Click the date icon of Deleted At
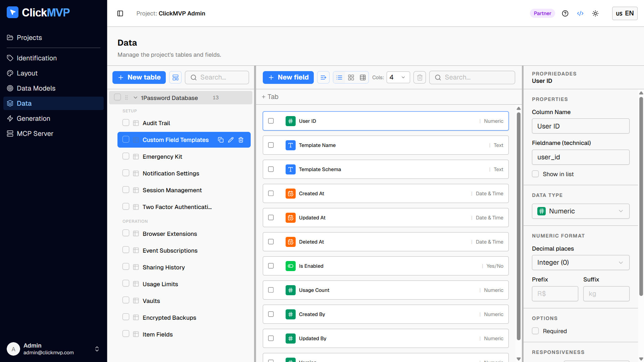Viewport: 644px width, 362px height. point(291,242)
